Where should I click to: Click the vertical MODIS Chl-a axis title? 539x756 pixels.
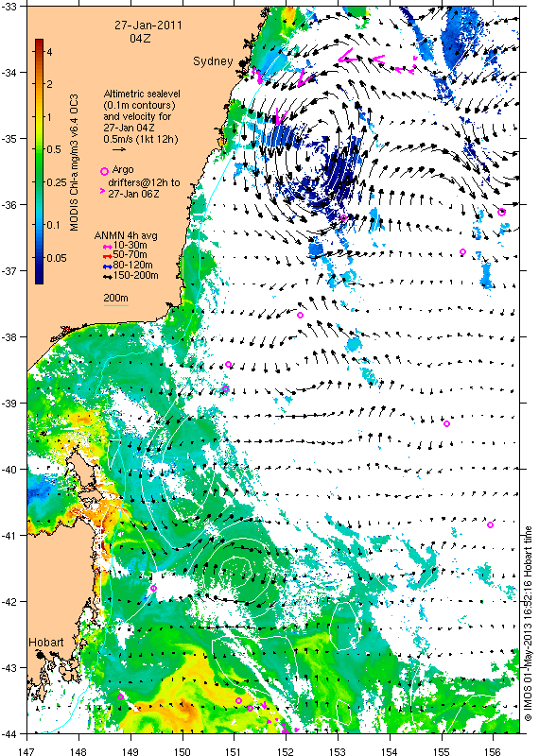pyautogui.click(x=75, y=162)
